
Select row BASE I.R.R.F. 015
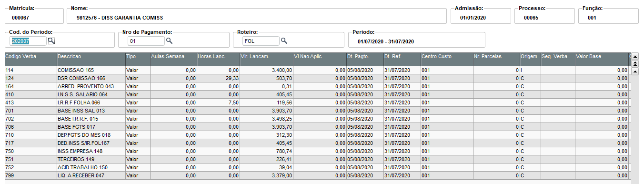pyautogui.click(x=318, y=119)
